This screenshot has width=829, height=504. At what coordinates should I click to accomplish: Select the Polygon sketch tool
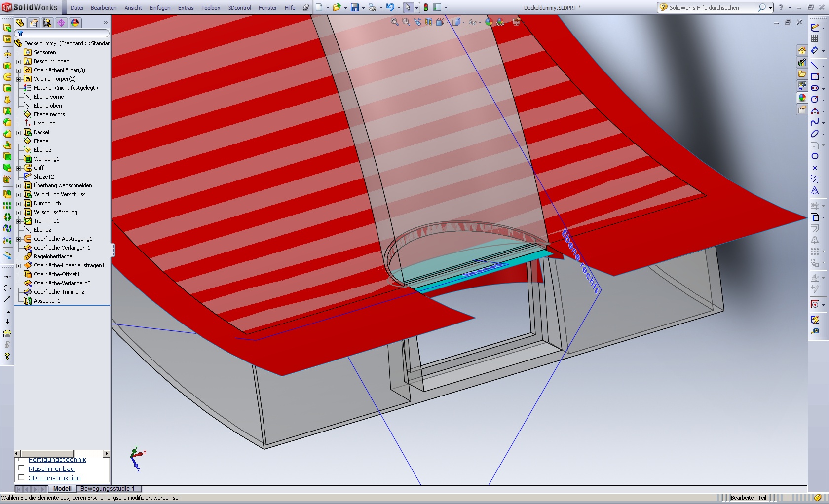(815, 156)
